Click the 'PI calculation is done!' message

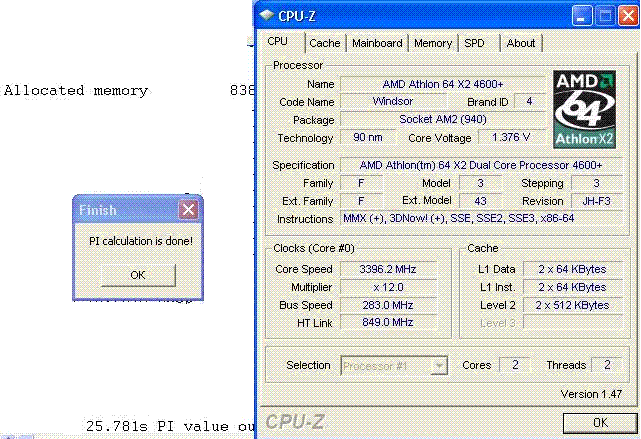(141, 241)
